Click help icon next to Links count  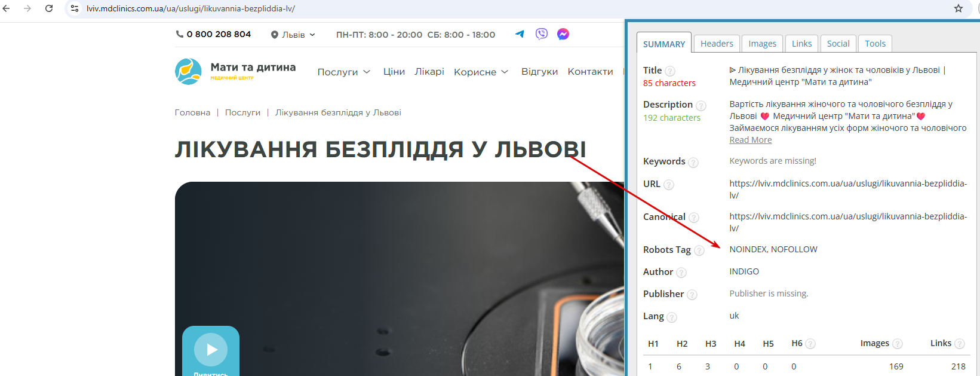[x=960, y=344]
